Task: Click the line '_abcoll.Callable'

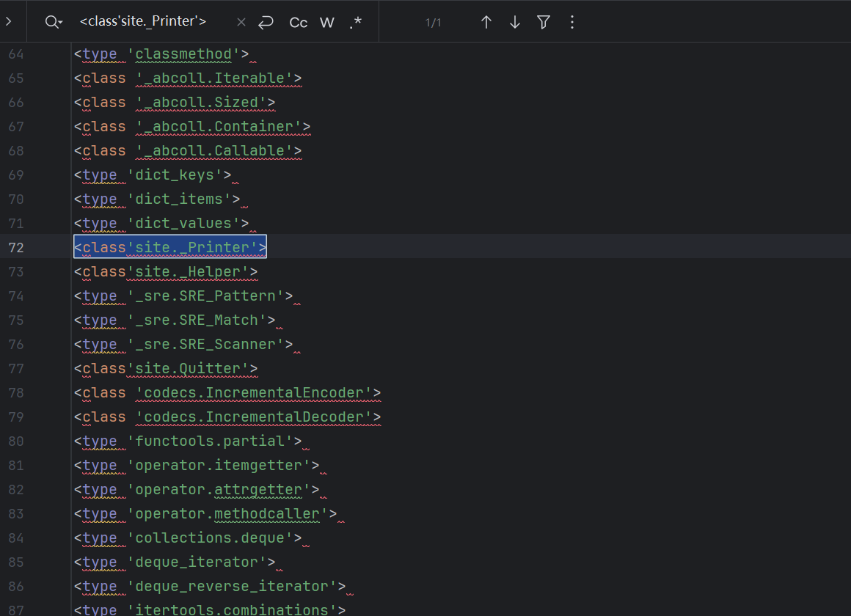Action: tap(188, 150)
